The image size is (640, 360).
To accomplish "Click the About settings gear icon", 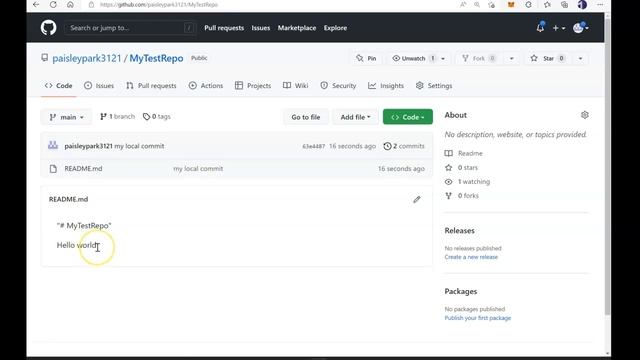I will (584, 115).
